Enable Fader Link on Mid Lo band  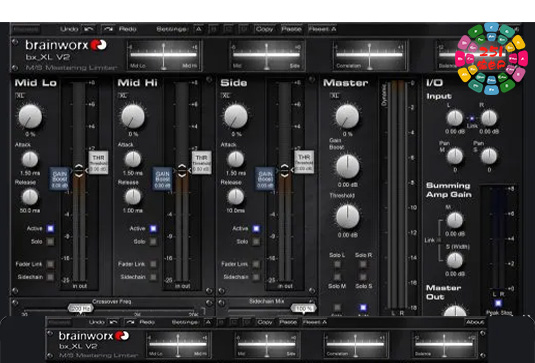tap(50, 264)
